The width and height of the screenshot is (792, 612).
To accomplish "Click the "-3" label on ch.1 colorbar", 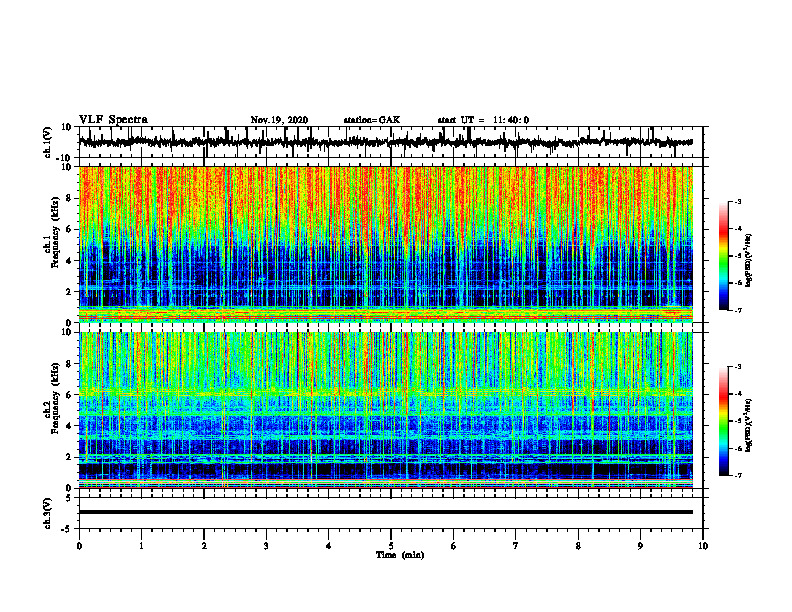I will point(737,201).
